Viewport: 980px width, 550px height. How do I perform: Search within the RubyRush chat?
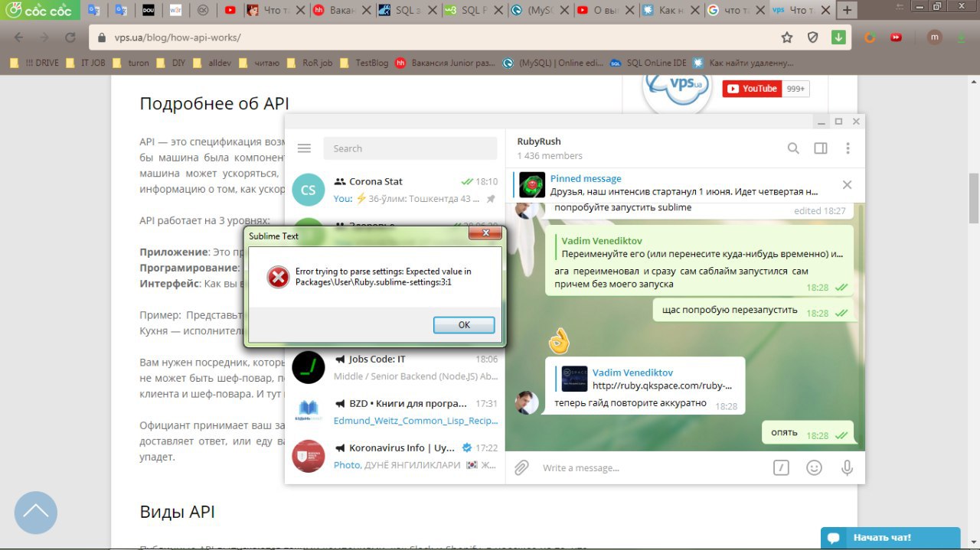pyautogui.click(x=794, y=148)
